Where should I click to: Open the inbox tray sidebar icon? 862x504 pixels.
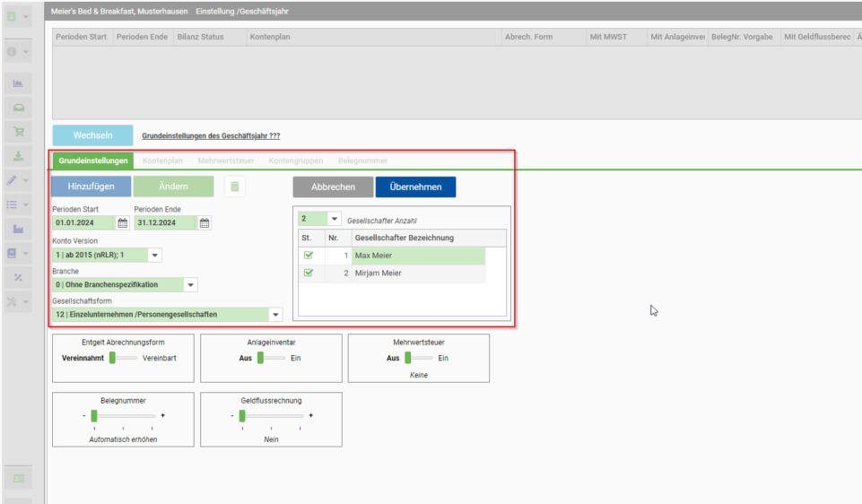coord(18,108)
